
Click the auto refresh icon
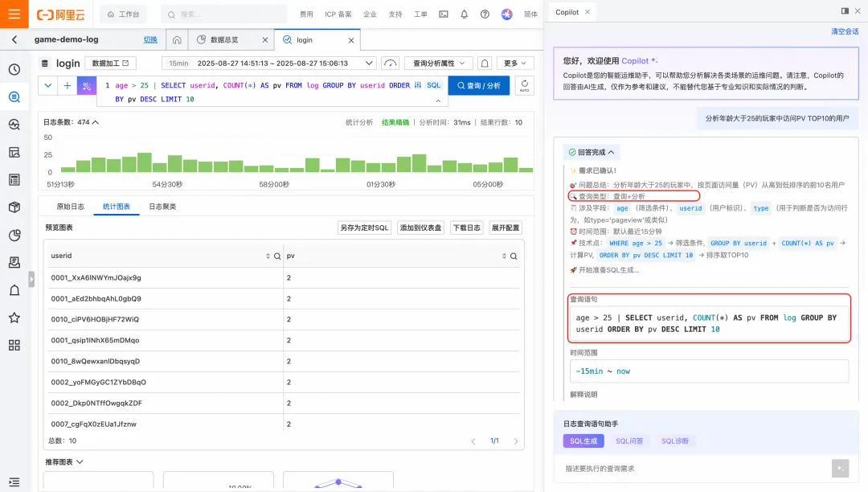524,85
